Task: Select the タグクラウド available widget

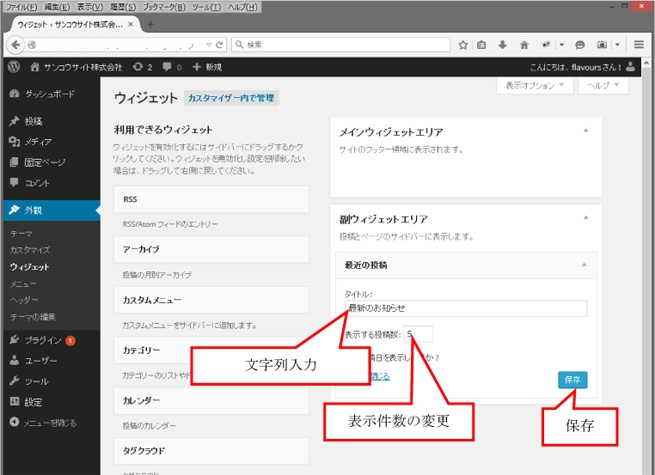Action: (x=211, y=451)
